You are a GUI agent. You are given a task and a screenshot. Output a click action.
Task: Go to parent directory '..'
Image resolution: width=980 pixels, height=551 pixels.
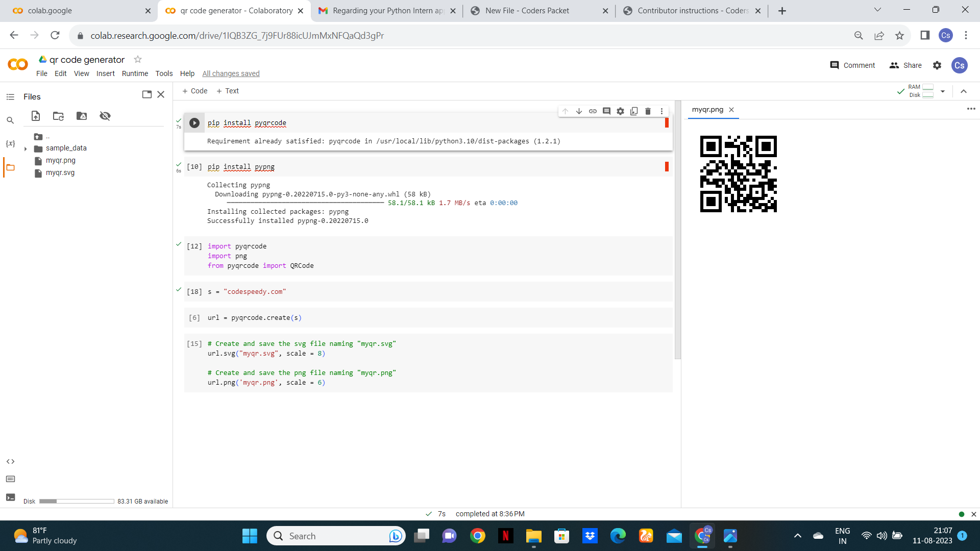coord(42,137)
